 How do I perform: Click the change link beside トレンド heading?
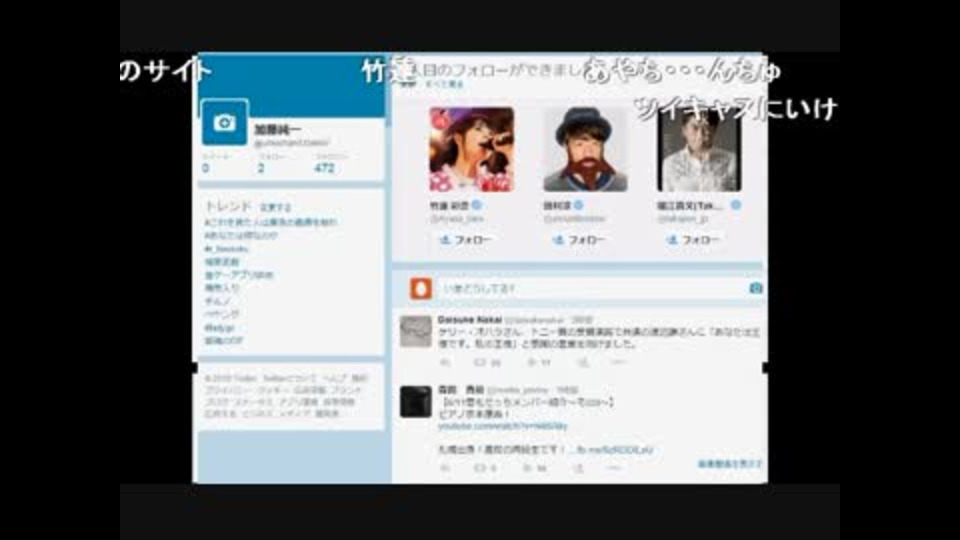(275, 208)
